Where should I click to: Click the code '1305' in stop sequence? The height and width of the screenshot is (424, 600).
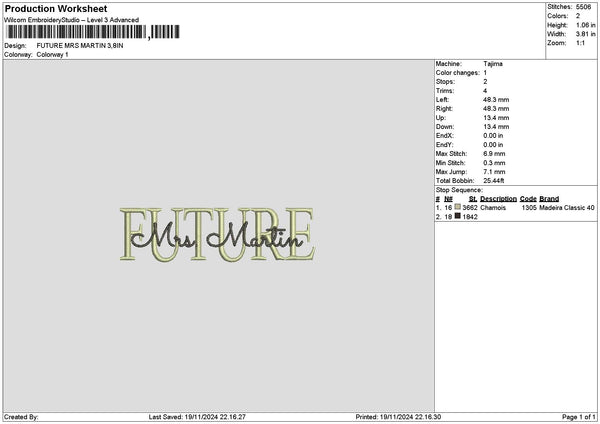pos(529,208)
